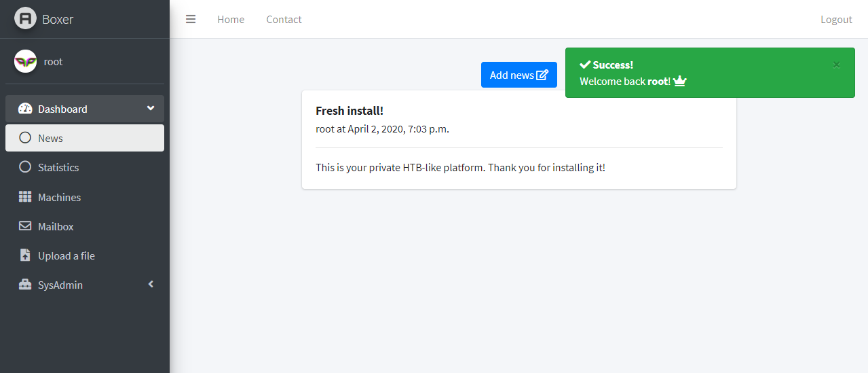Go to Home in top navigation
This screenshot has width=868, height=373.
tap(231, 19)
